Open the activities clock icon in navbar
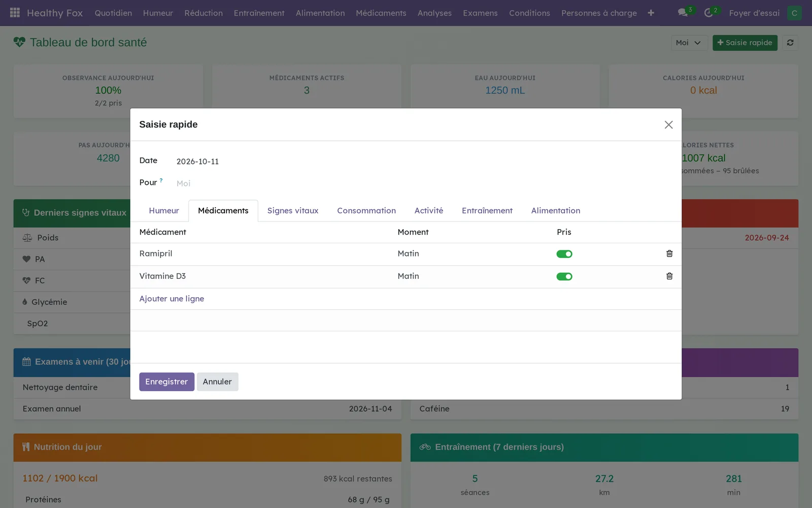Screen dimensions: 812x508 [x=708, y=13]
